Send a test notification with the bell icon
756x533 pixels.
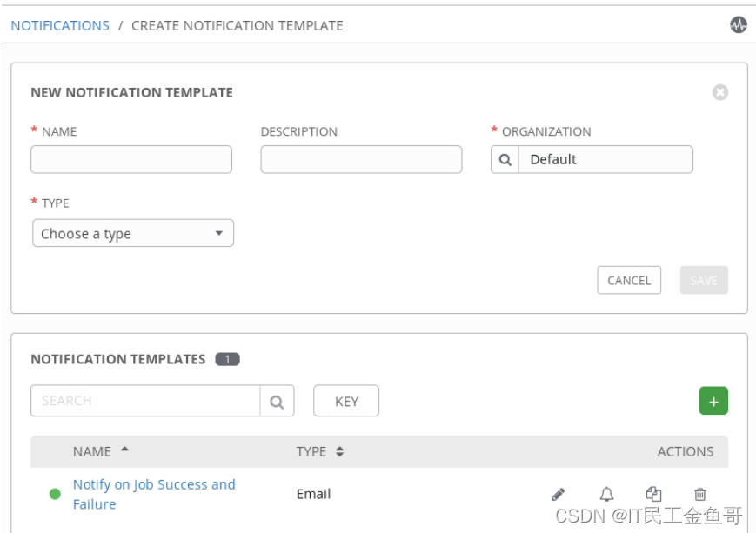click(x=606, y=494)
